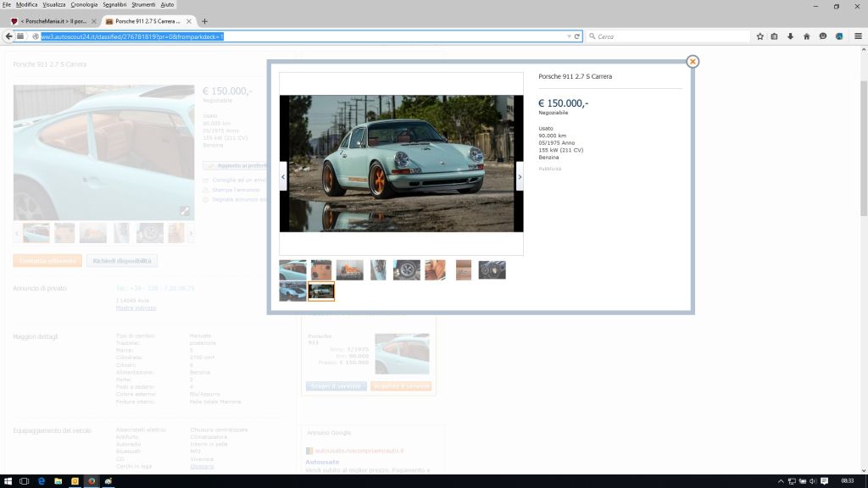The height and width of the screenshot is (488, 868).
Task: Click the site identity icon in address bar
Action: [35, 36]
